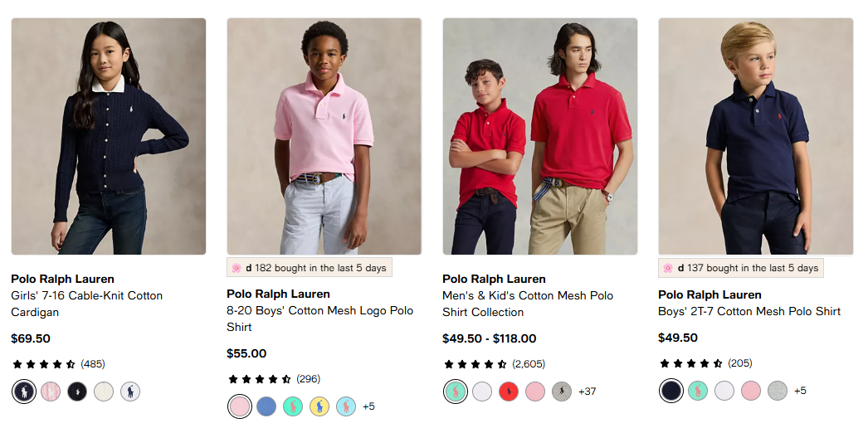Pick the red swatch for Men's & Kid's polo
This screenshot has height=428, width=868.
pos(509,392)
